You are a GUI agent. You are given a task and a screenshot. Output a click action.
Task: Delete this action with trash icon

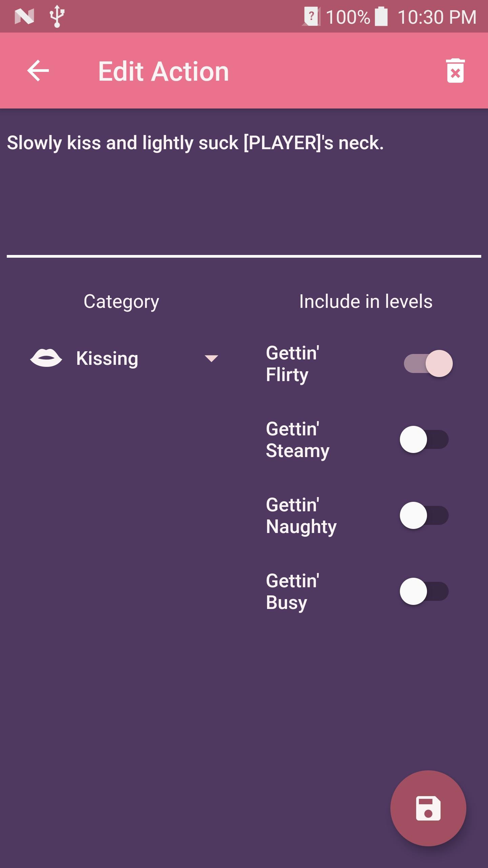coord(455,71)
